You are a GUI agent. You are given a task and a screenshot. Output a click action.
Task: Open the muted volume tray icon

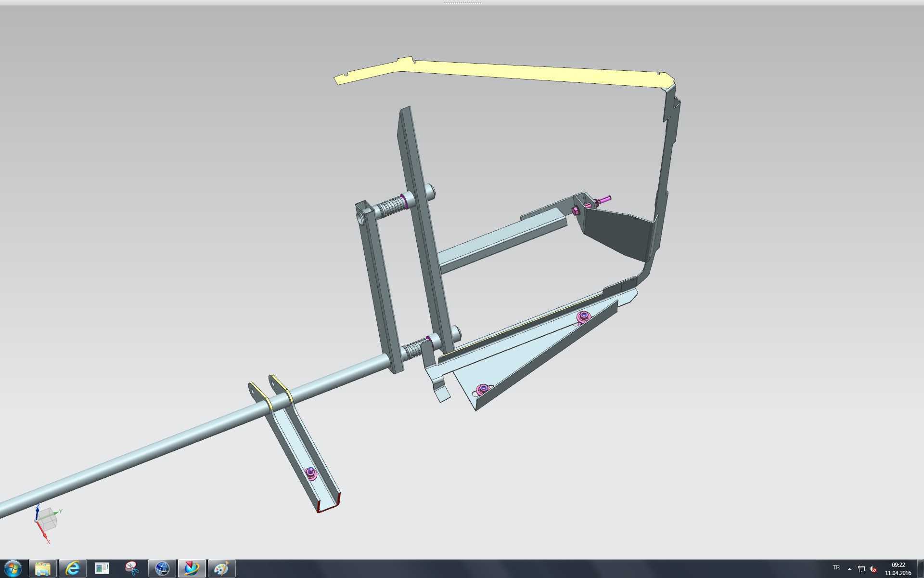tap(873, 569)
